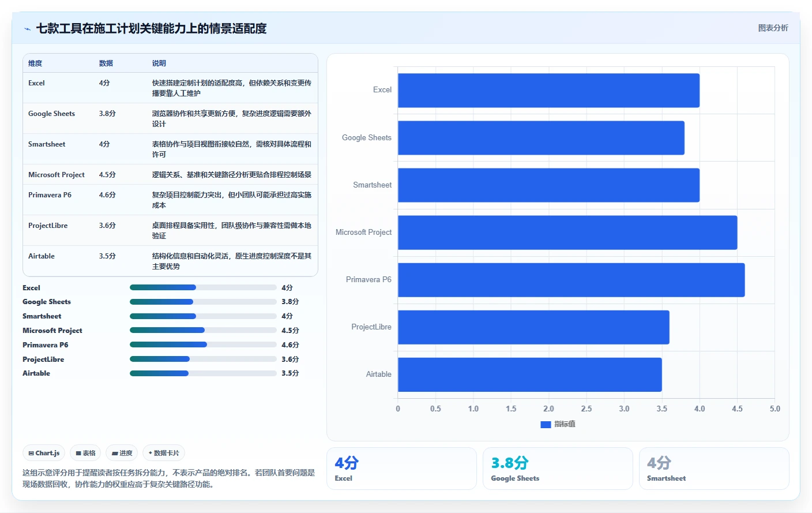Select the 数据卡片 chip
The height and width of the screenshot is (513, 812).
164,453
